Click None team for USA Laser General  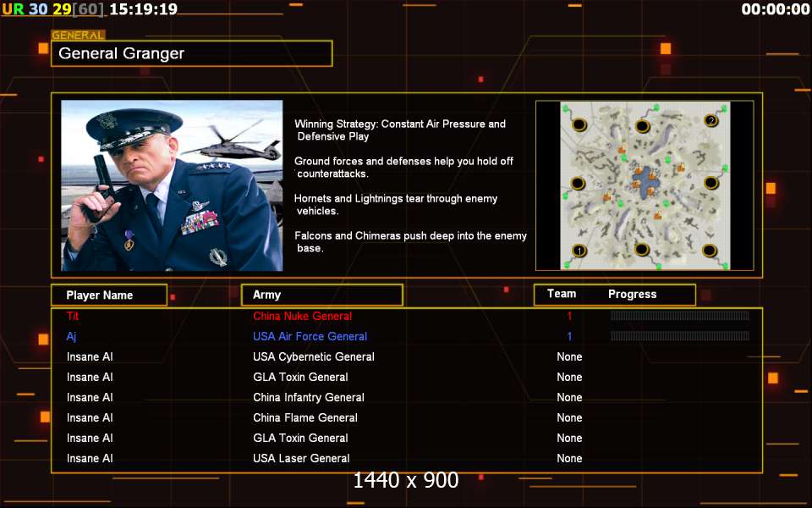tap(569, 458)
